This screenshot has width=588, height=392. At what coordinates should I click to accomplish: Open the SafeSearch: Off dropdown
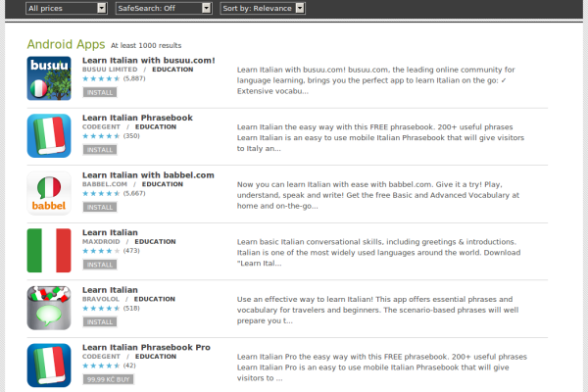click(x=164, y=8)
